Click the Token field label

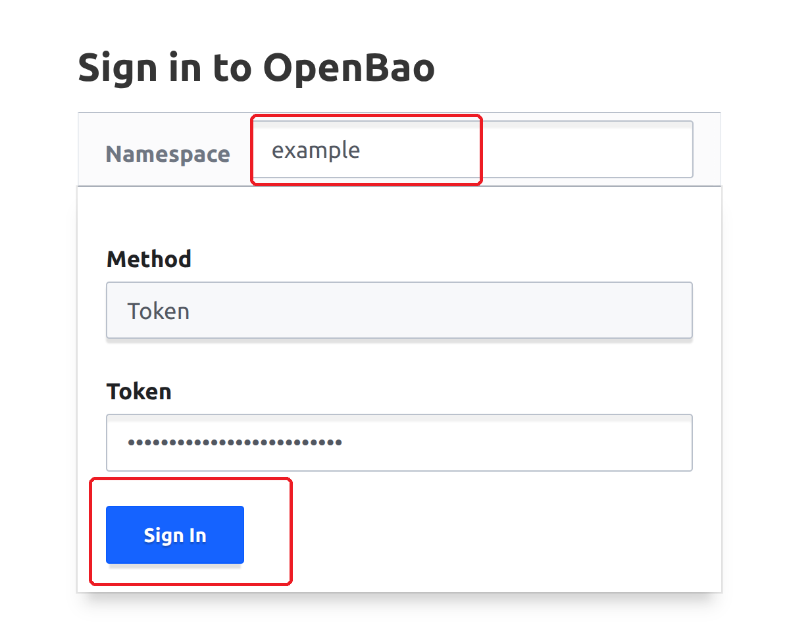(139, 391)
